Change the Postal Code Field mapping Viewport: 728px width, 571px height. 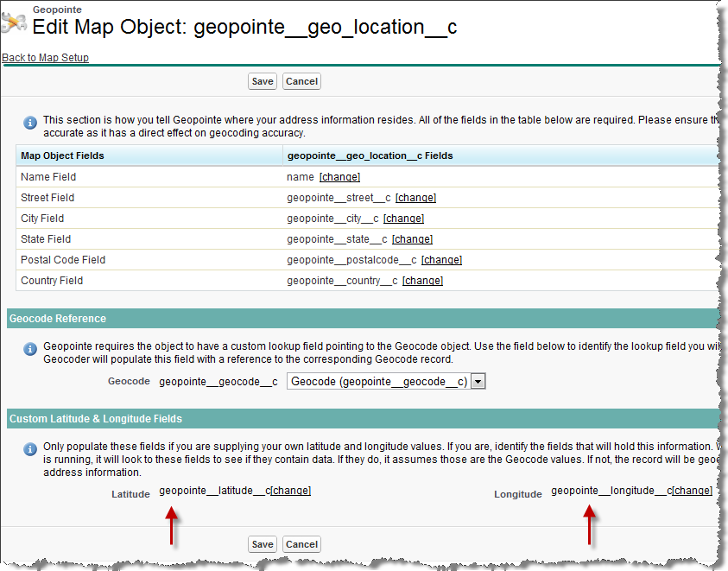441,260
